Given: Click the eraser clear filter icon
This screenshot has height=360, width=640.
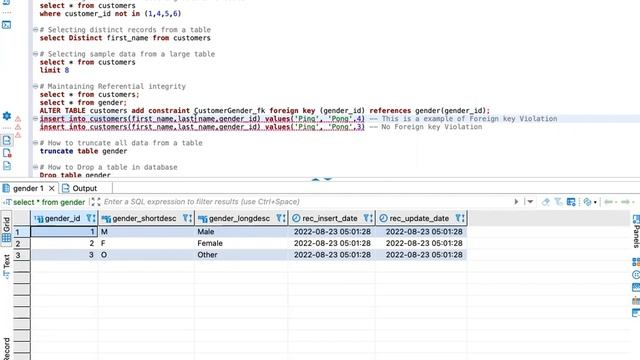Looking at the screenshot, I should point(545,202).
